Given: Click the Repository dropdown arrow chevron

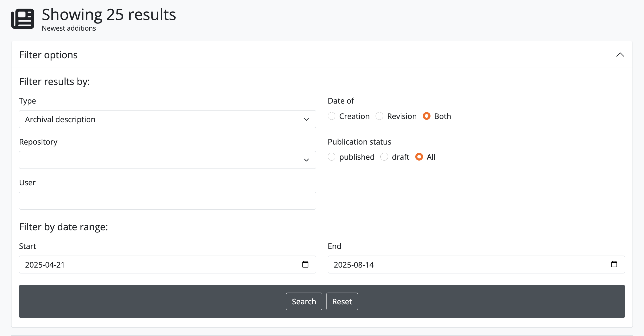Looking at the screenshot, I should (x=306, y=160).
